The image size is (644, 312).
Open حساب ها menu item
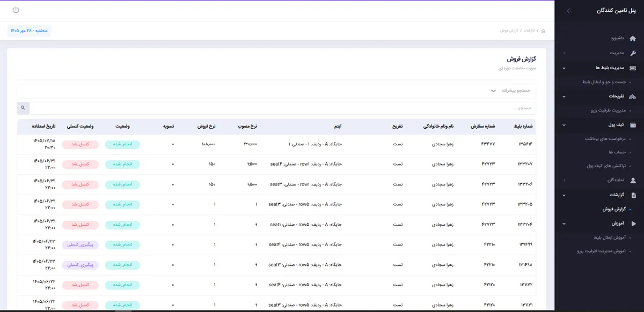(617, 152)
